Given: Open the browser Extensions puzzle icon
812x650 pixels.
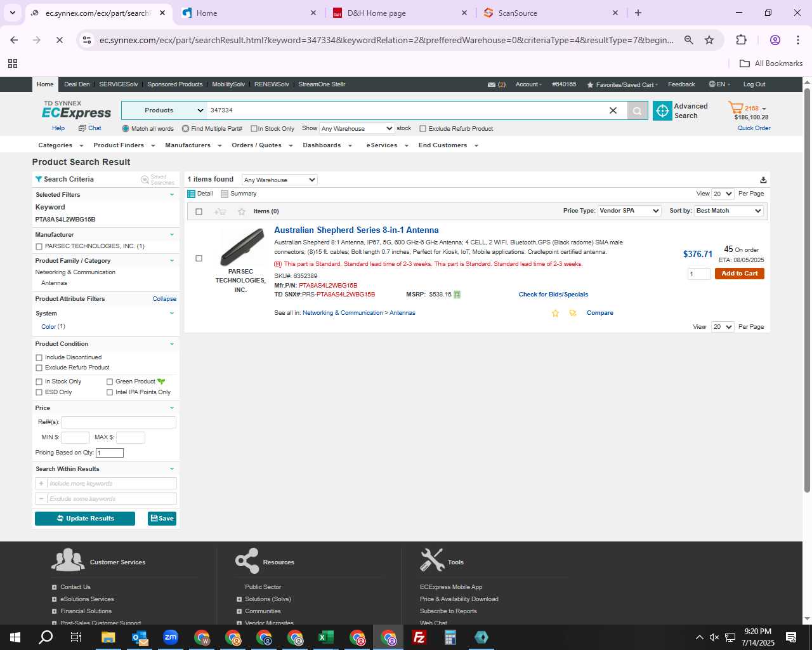Looking at the screenshot, I should tap(741, 40).
